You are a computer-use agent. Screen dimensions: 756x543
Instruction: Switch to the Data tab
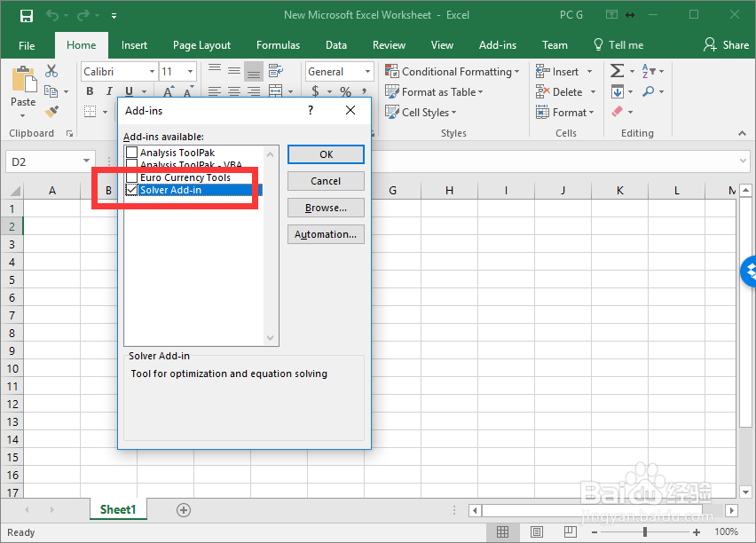(336, 45)
